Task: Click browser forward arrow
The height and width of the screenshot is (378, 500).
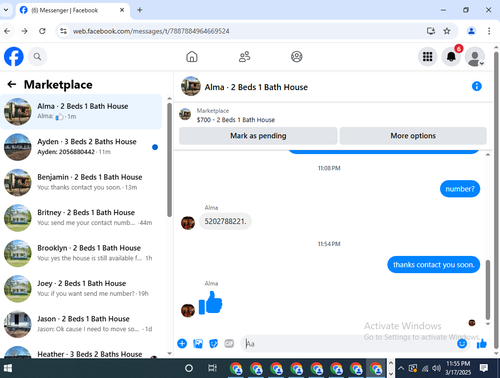Action: (24, 31)
